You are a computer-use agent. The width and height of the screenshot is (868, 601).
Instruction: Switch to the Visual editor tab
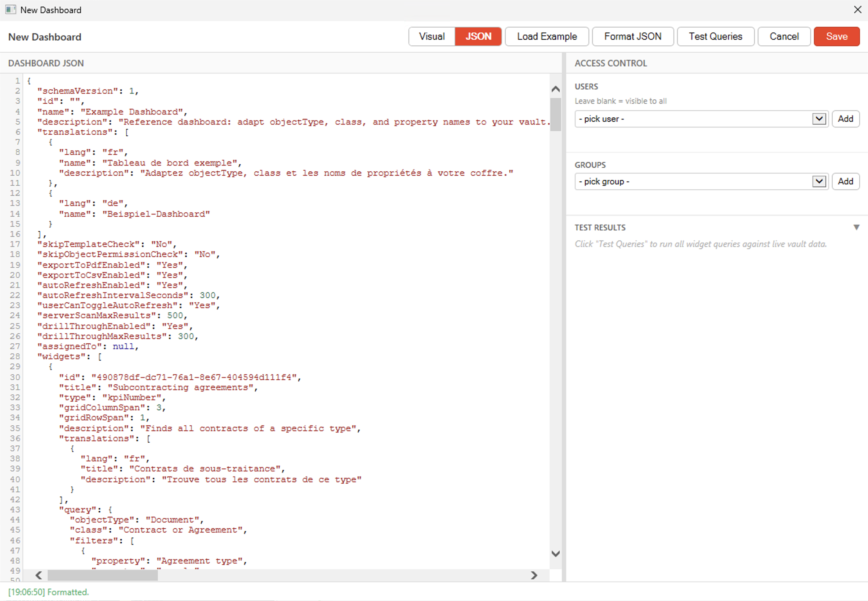[431, 36]
